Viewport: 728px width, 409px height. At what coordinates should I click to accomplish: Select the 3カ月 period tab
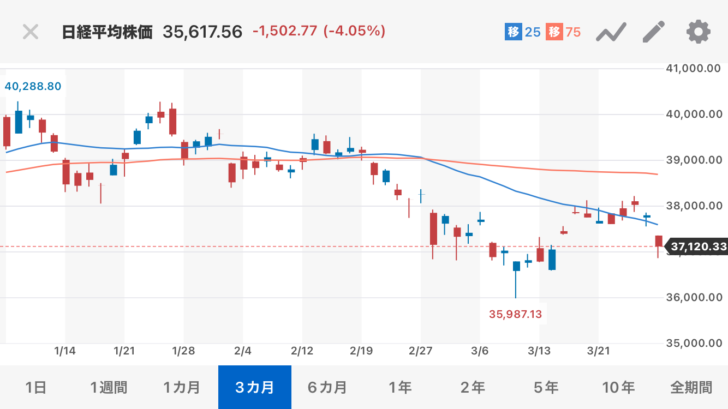tap(254, 387)
